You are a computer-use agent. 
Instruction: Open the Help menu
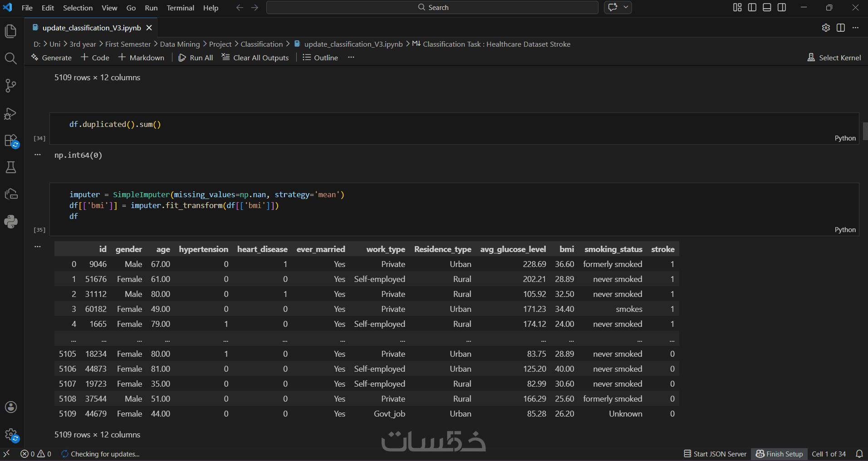[x=211, y=8]
